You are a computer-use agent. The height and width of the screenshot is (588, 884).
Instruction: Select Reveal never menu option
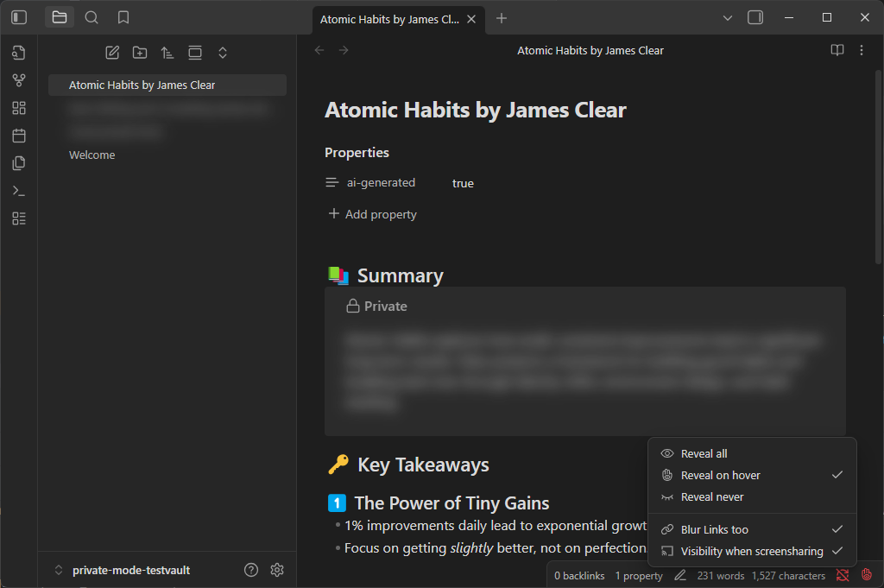(752, 497)
